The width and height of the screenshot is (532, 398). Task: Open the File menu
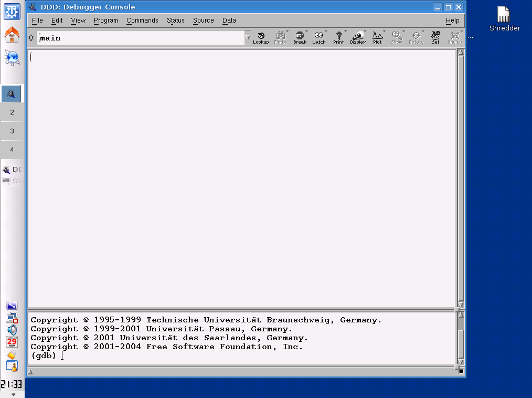[37, 20]
